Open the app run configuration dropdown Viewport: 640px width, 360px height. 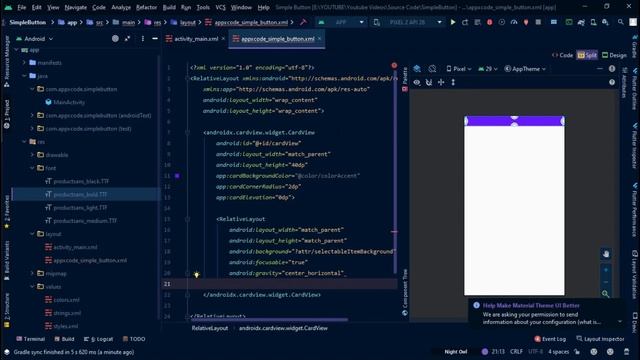[341, 22]
